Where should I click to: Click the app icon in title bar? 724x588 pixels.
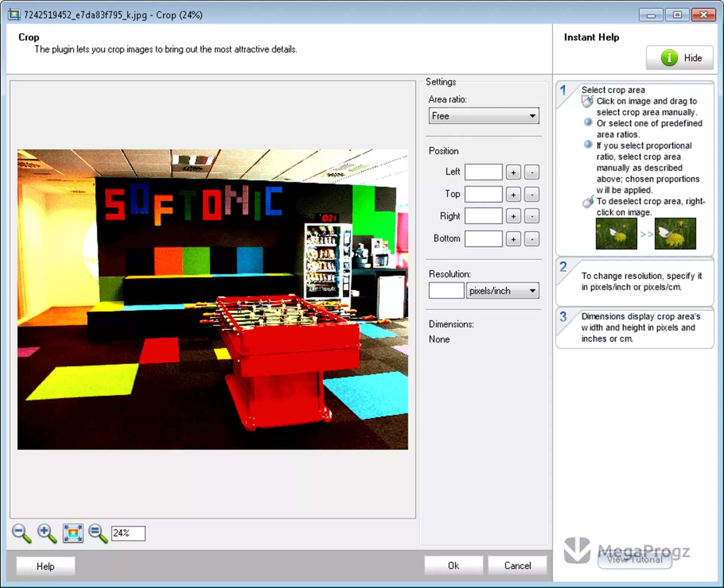(14, 15)
